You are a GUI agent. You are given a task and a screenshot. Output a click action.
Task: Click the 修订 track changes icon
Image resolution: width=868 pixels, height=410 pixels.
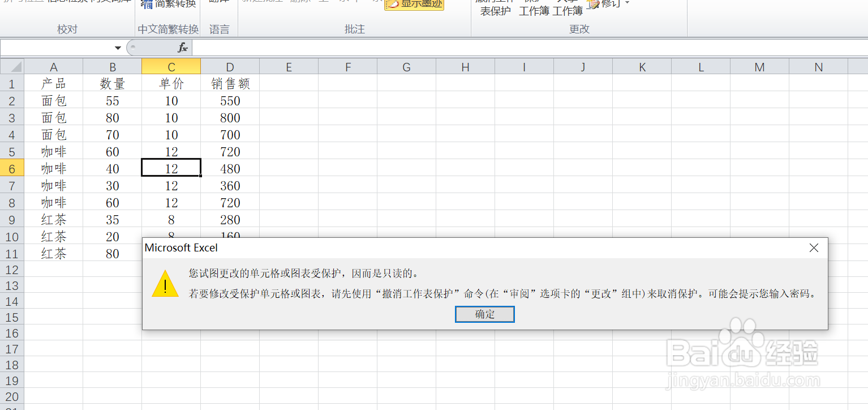(593, 4)
